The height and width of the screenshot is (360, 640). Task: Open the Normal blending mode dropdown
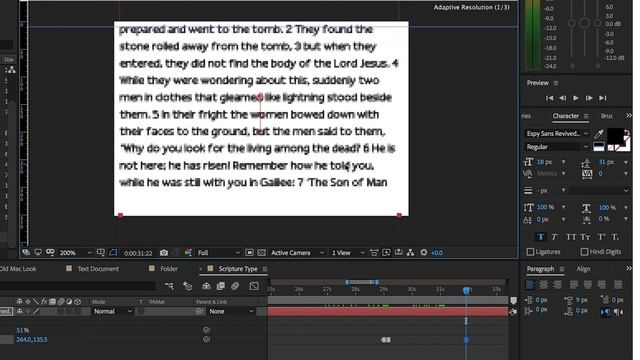113,311
